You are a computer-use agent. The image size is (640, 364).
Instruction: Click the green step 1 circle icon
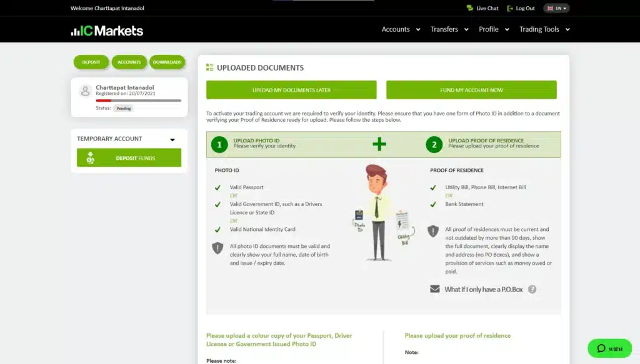(x=219, y=145)
